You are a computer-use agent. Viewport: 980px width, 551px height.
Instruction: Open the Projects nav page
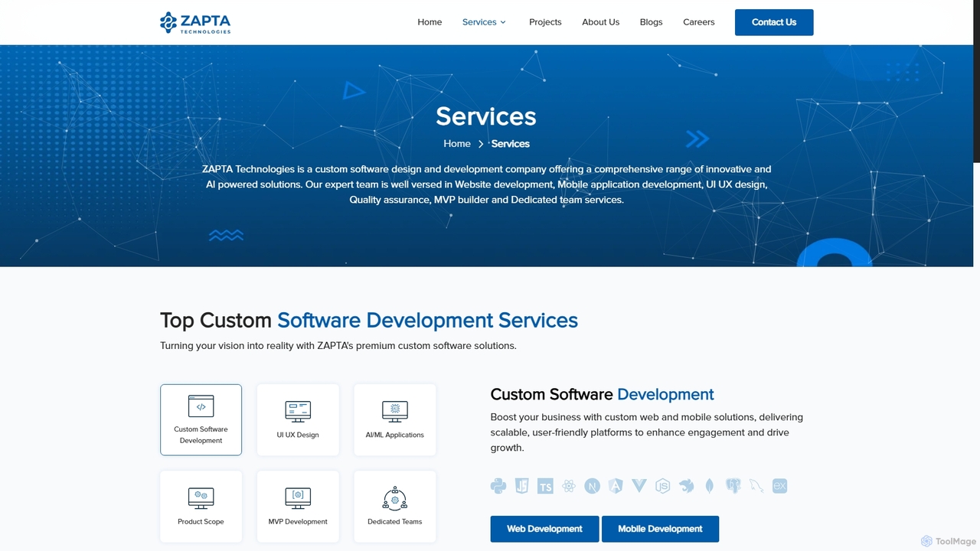(x=545, y=22)
